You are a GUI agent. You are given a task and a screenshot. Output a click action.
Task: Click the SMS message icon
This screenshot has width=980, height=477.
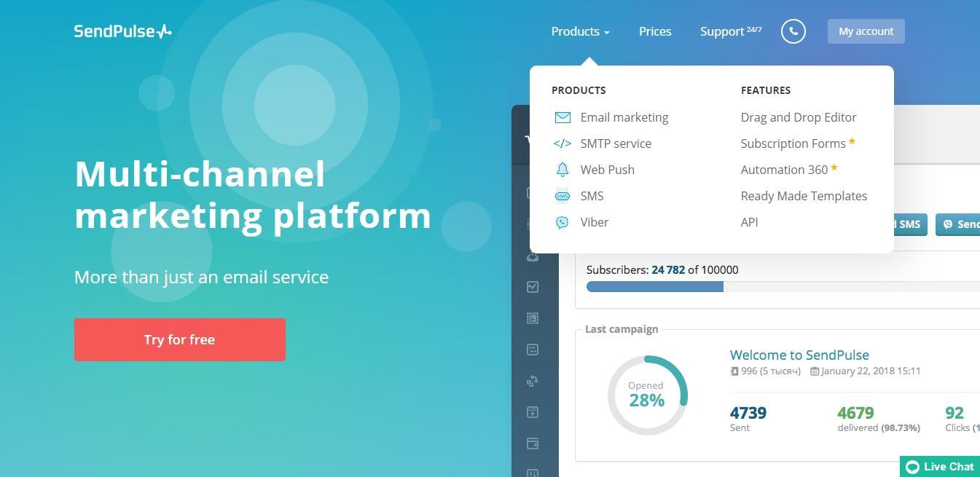(x=562, y=196)
